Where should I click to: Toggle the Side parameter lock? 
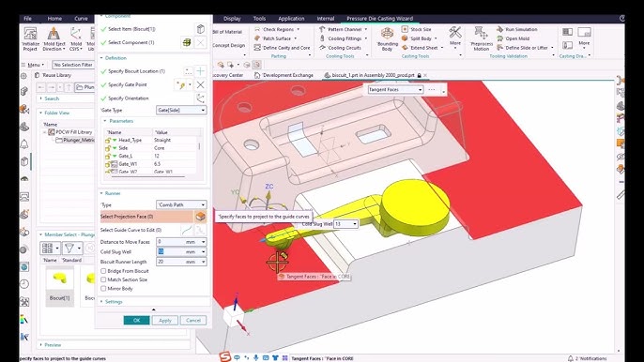click(x=108, y=148)
